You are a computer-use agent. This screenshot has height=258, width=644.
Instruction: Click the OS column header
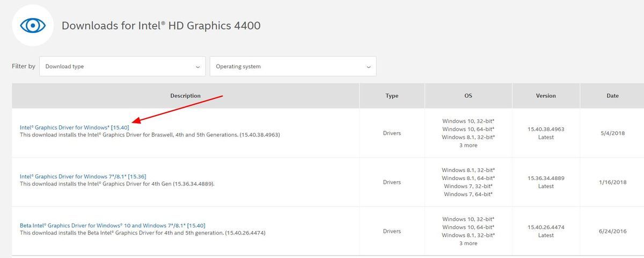(x=469, y=96)
